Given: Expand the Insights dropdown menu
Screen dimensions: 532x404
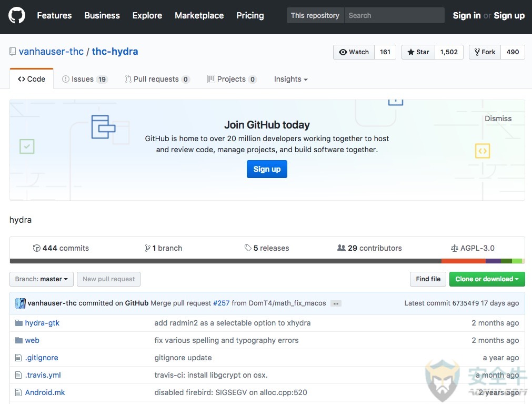Looking at the screenshot, I should (291, 79).
